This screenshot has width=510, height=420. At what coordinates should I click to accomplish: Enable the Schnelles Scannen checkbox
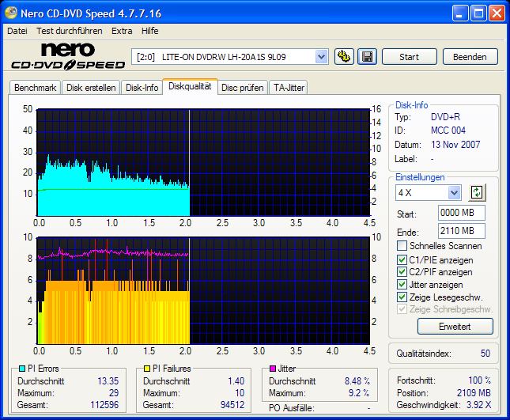pyautogui.click(x=402, y=247)
